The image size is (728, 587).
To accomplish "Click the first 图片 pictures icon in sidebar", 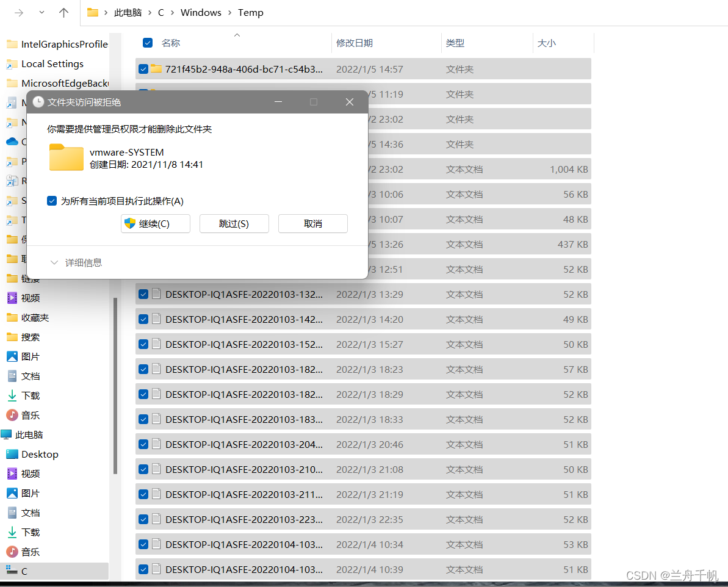I will 12,357.
